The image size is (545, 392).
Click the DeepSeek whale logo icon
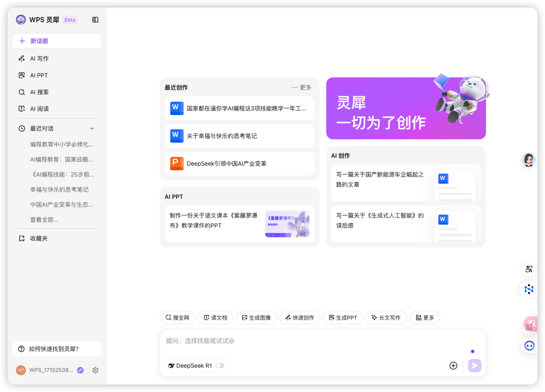click(x=171, y=366)
